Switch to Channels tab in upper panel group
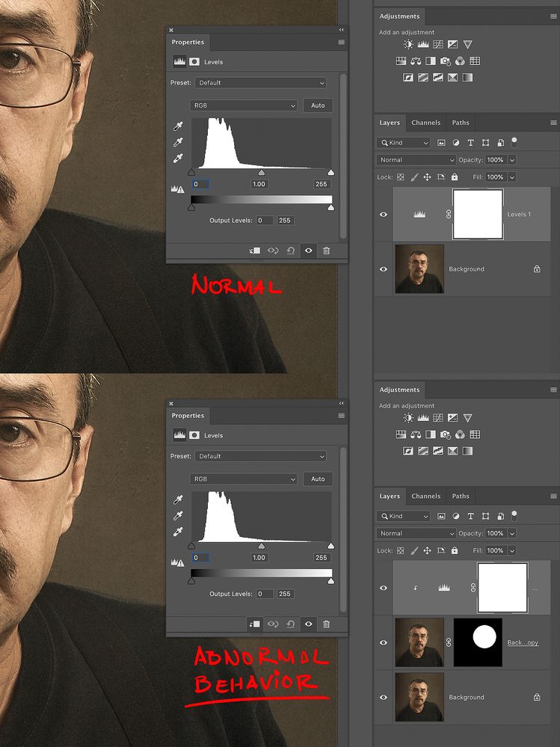Viewport: 560px width, 747px height. [x=425, y=123]
